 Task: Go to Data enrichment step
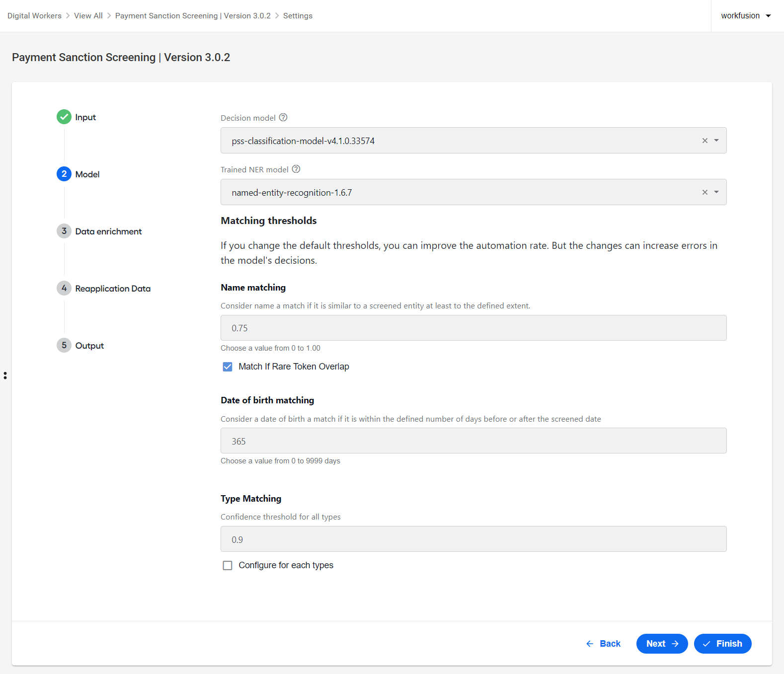click(x=108, y=231)
